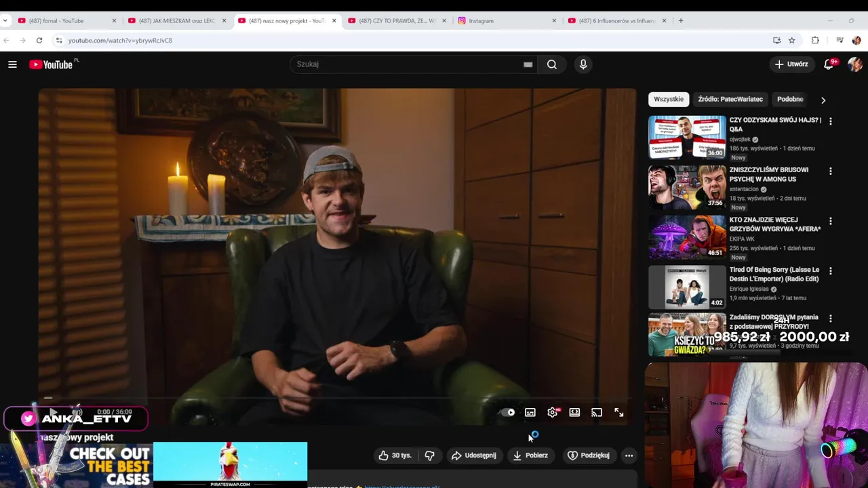Open options for the Zadaliśmy DOROSŁYM pytania video

click(x=831, y=319)
